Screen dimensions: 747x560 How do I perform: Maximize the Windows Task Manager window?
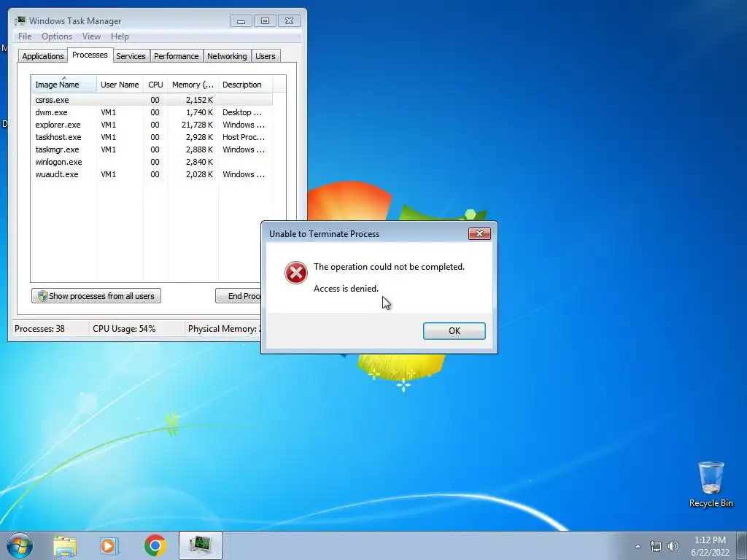click(265, 21)
